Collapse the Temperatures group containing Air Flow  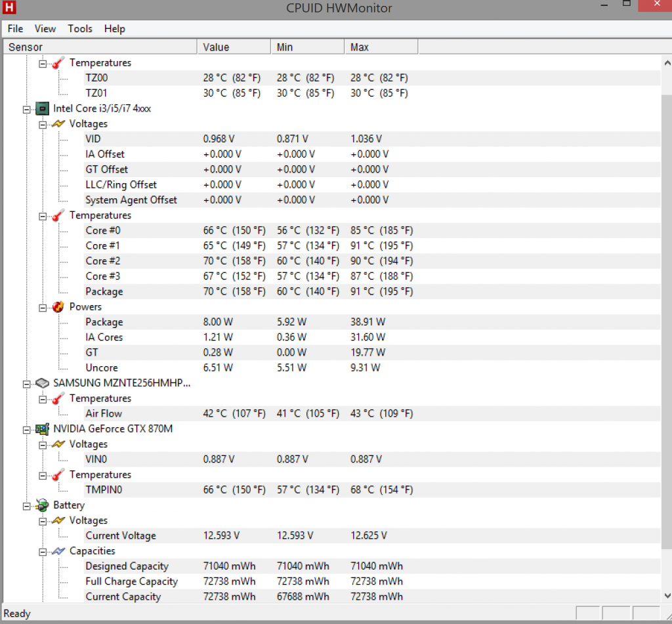(x=43, y=400)
